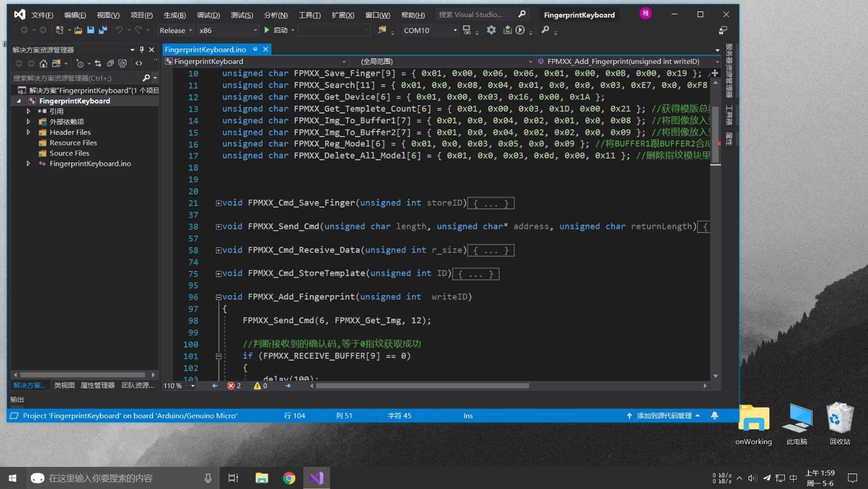Click 添加到源代码管理 in status bar

tap(664, 416)
